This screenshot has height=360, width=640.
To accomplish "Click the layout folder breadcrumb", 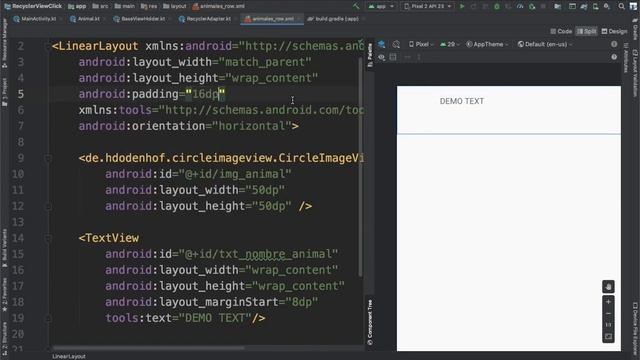I will [175, 6].
